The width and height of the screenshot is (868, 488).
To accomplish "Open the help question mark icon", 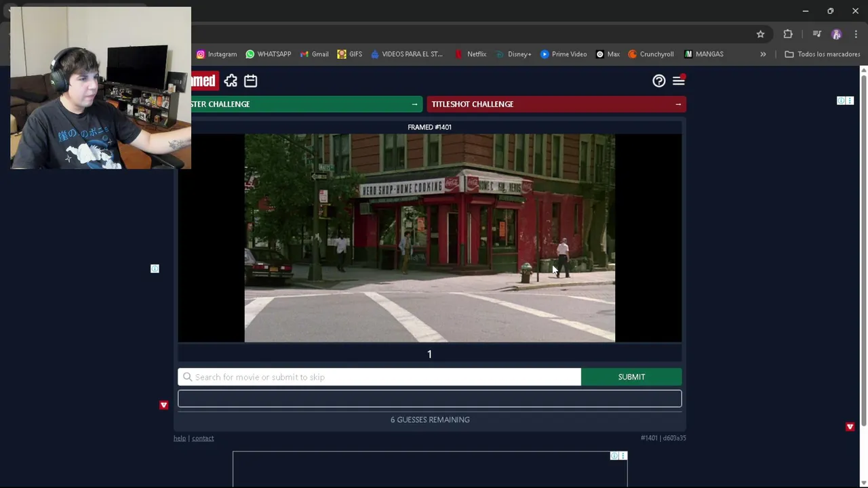I will [x=658, y=81].
